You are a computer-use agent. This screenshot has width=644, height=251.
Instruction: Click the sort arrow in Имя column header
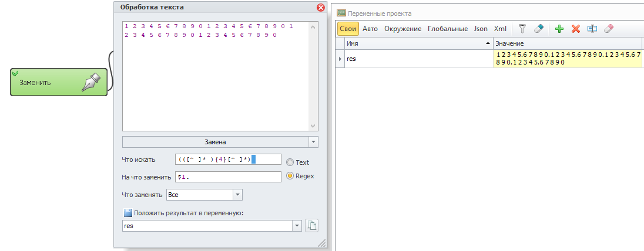click(x=488, y=43)
